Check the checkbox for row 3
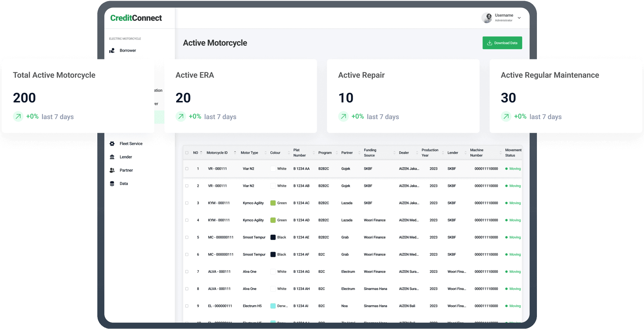The image size is (644, 329). pyautogui.click(x=187, y=203)
